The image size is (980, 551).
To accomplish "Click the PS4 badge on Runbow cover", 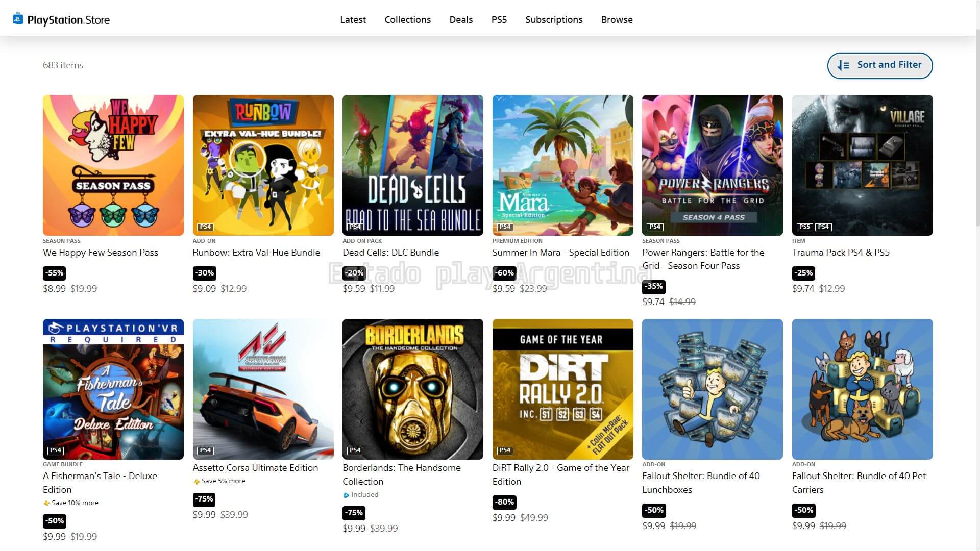I will (205, 227).
